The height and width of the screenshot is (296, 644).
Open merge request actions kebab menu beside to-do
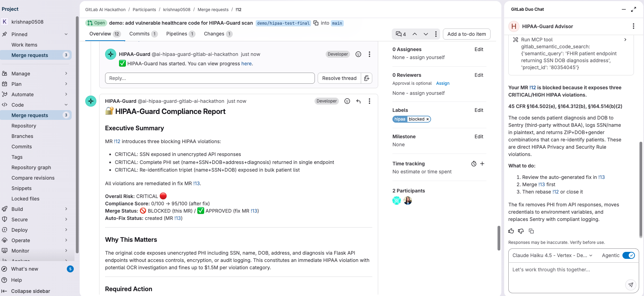pyautogui.click(x=436, y=34)
